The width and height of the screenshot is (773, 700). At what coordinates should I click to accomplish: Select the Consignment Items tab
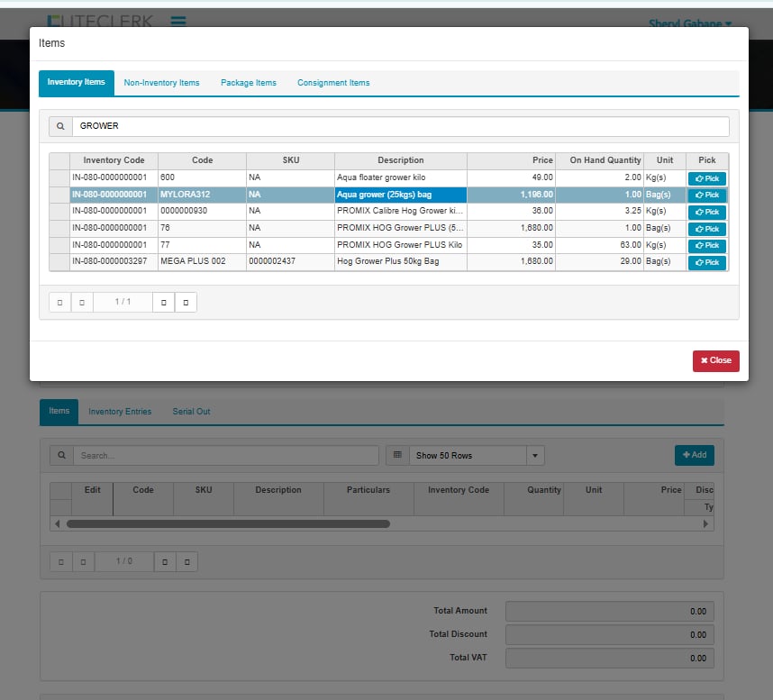[x=333, y=83]
